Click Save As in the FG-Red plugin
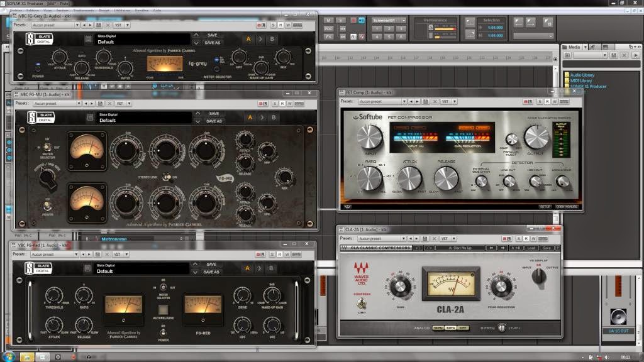 pyautogui.click(x=211, y=272)
